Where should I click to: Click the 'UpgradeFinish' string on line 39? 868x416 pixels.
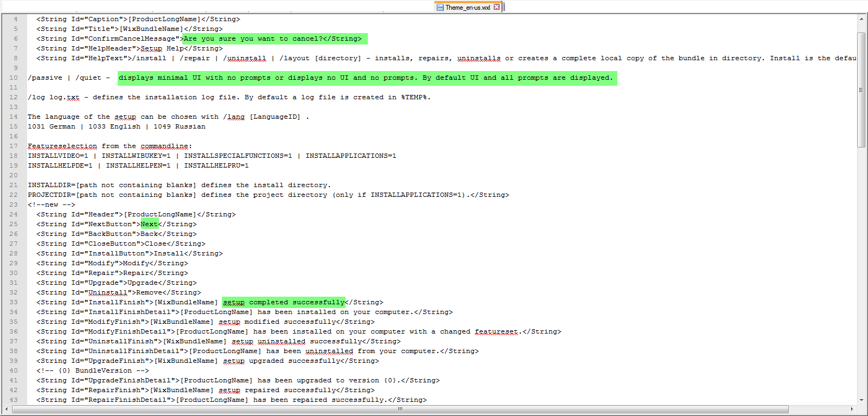(208, 361)
